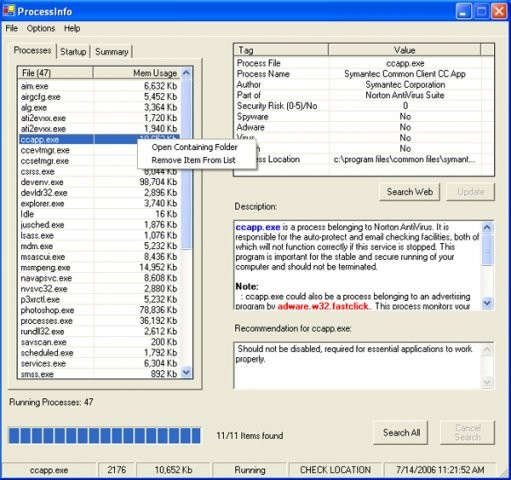Viewport: 511px width, 480px height.
Task: Click Description box scroll down arrow
Action: point(487,303)
